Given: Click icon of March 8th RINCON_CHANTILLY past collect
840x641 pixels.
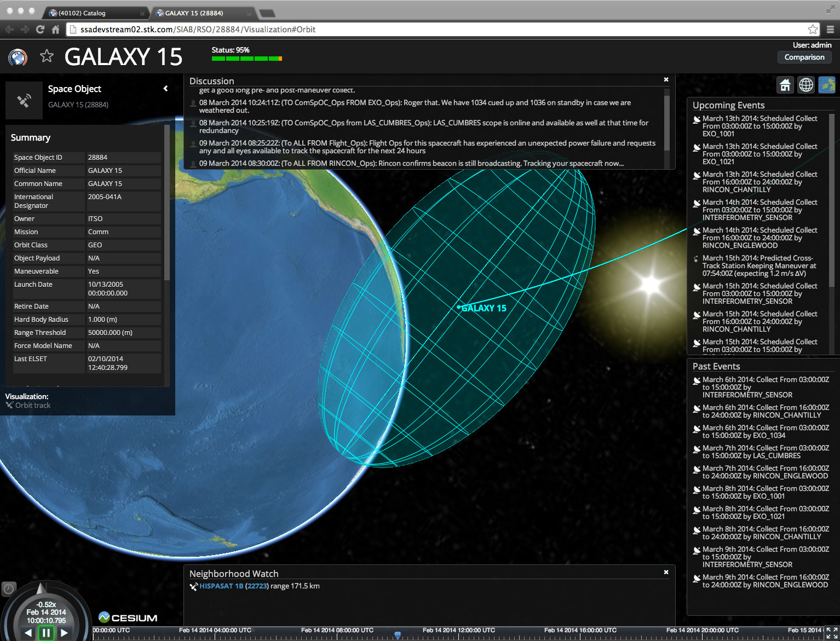Looking at the screenshot, I should [697, 530].
